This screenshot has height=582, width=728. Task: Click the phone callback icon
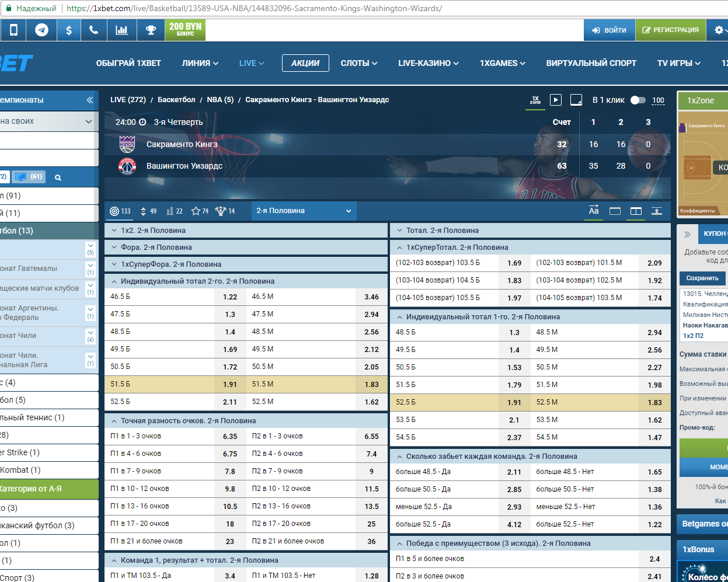click(93, 30)
